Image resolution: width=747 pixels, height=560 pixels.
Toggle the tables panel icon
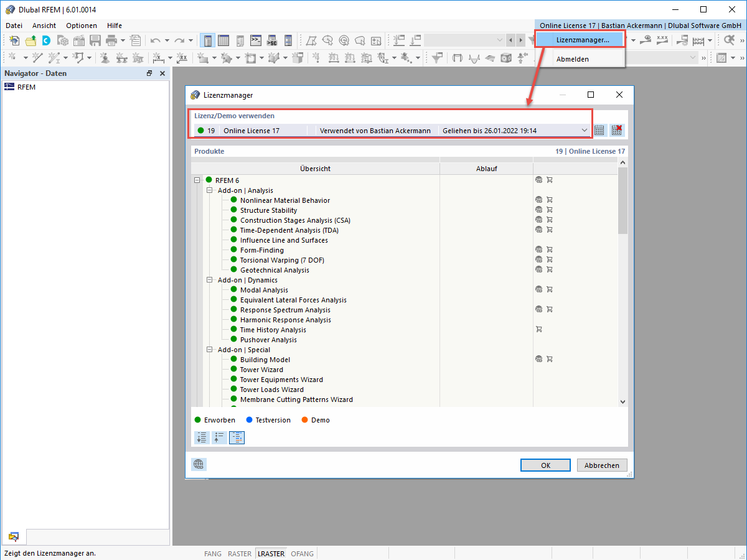click(223, 40)
